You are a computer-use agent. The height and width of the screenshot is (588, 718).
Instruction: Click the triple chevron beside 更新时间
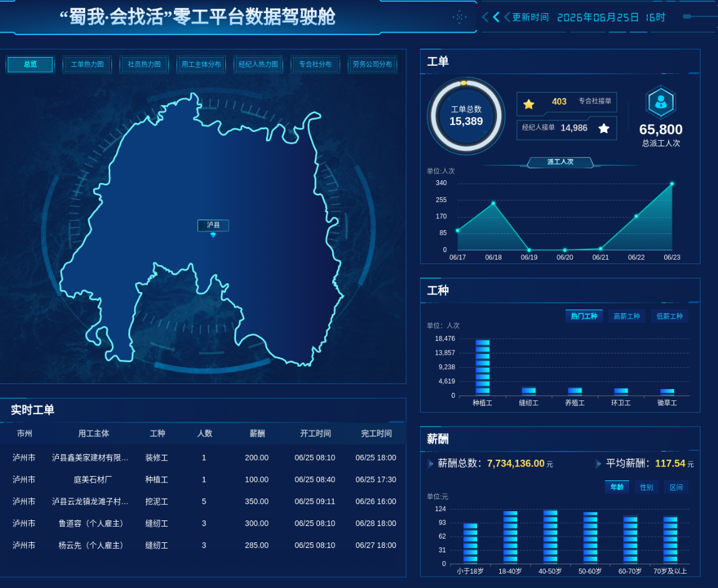coord(496,17)
